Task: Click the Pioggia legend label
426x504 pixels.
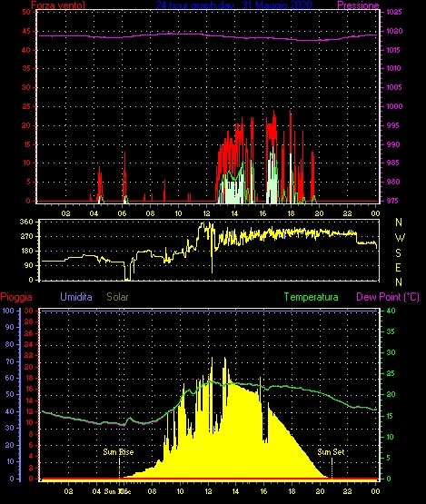Action: tap(16, 297)
